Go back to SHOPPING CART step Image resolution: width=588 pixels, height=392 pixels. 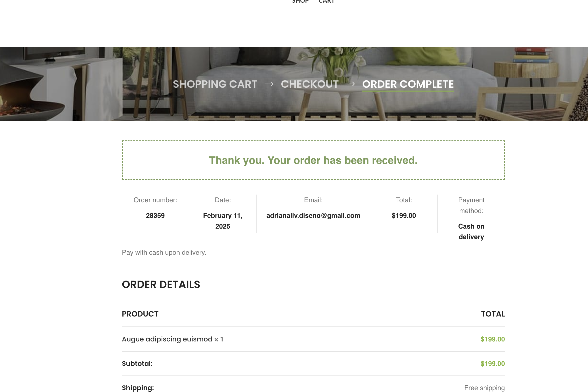point(215,84)
